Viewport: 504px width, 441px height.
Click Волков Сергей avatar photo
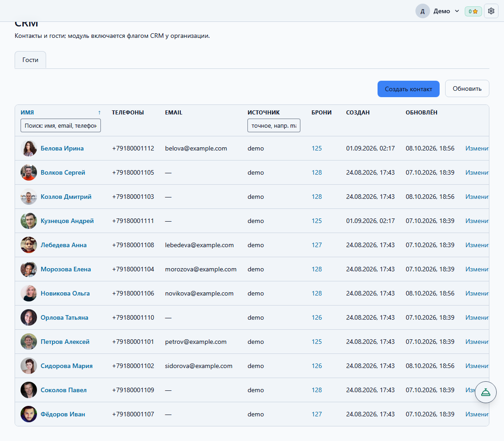pos(29,172)
